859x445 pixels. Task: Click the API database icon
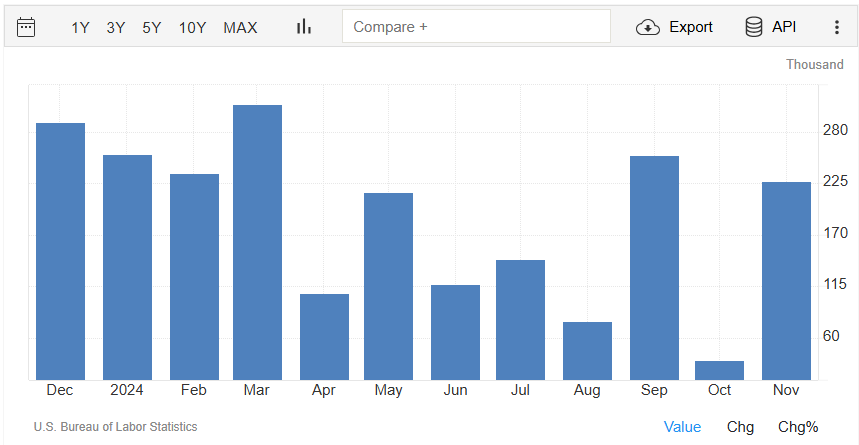754,27
